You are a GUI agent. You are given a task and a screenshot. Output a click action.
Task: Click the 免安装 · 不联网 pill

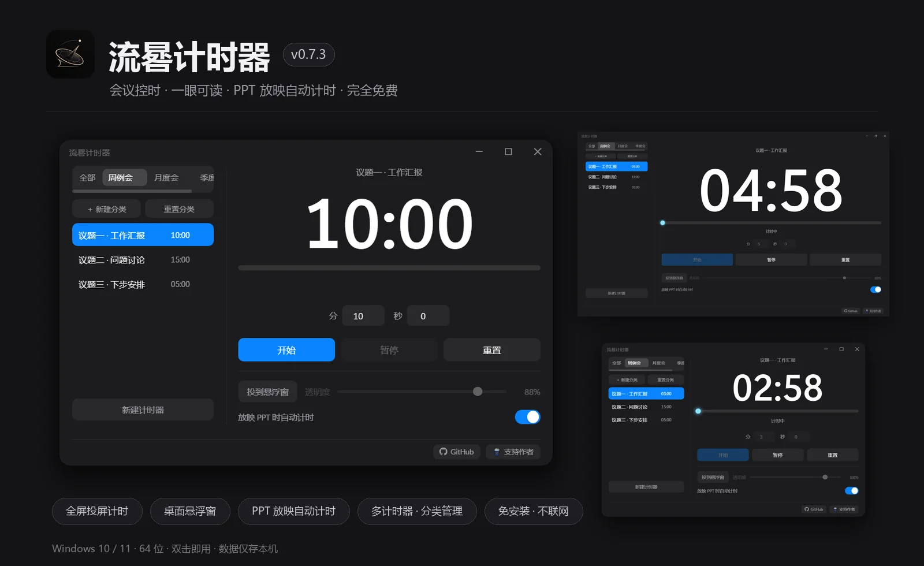click(x=534, y=511)
